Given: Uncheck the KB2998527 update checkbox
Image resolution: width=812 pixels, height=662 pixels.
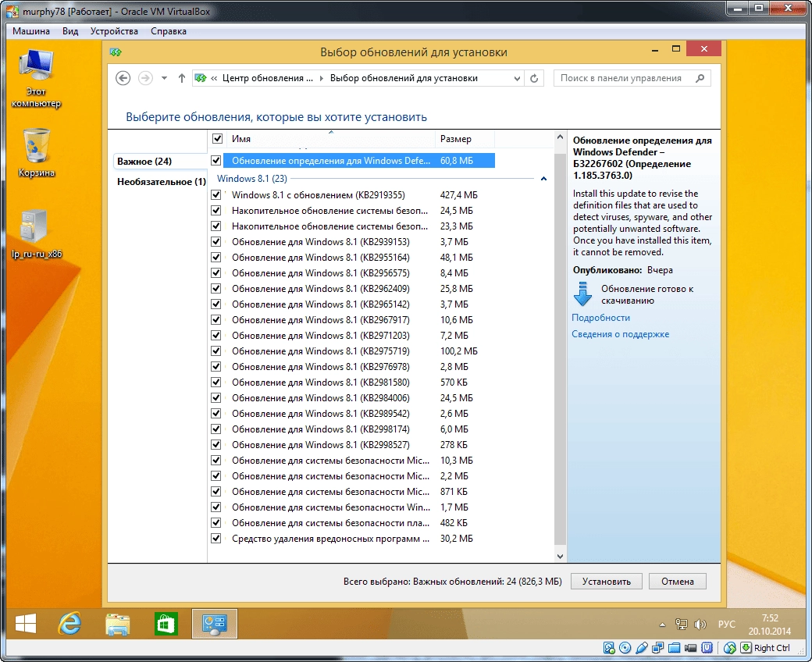Looking at the screenshot, I should [216, 445].
